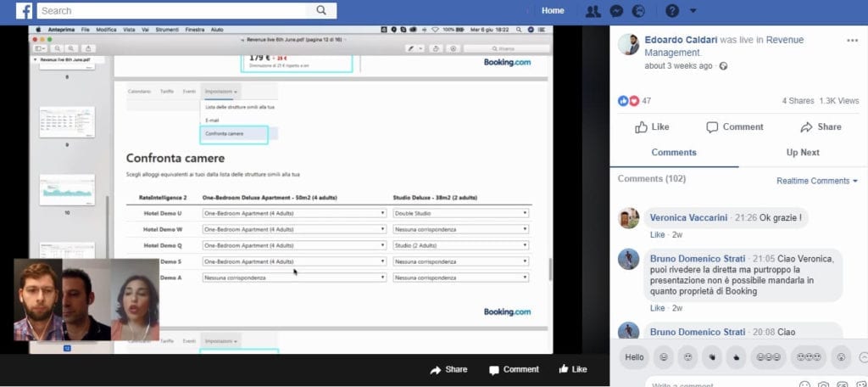Click Like below the video

573,369
